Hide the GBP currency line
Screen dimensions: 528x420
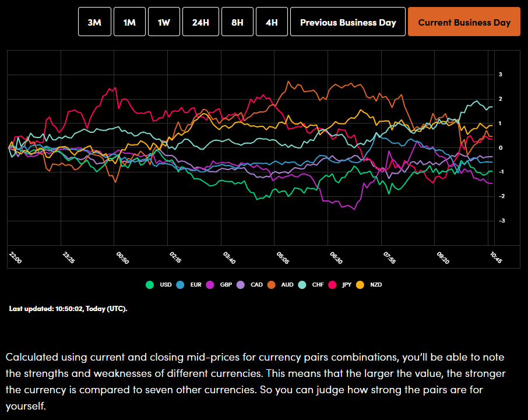(x=226, y=285)
